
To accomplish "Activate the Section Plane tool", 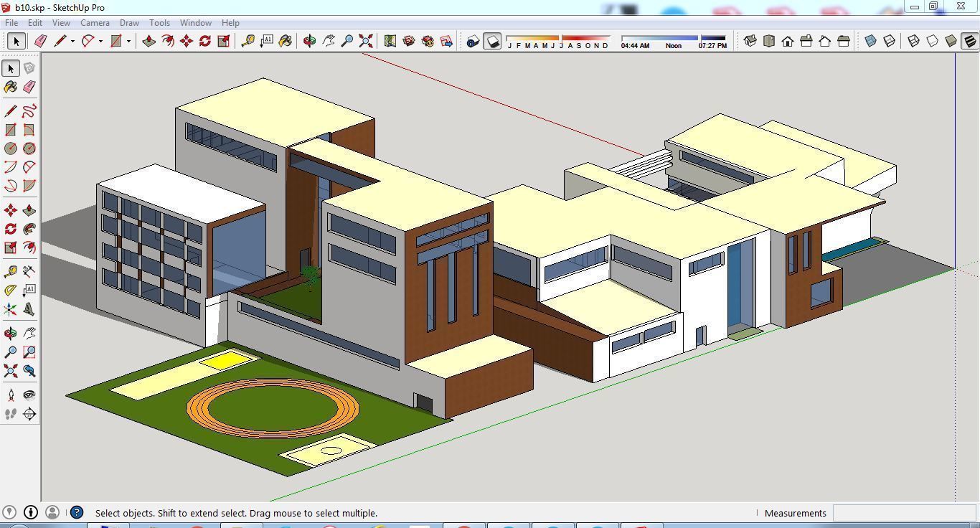I will pos(29,414).
